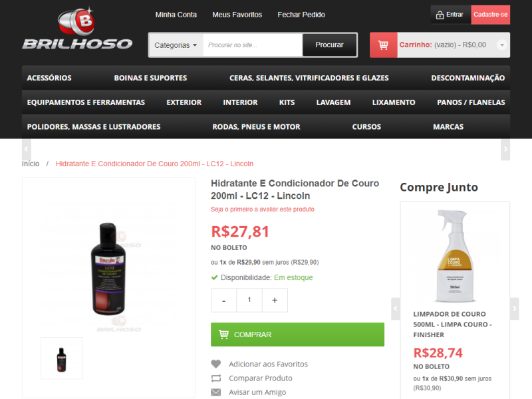This screenshot has width=532, height=399.
Task: Focus the Procurar no site search field
Action: 253,45
